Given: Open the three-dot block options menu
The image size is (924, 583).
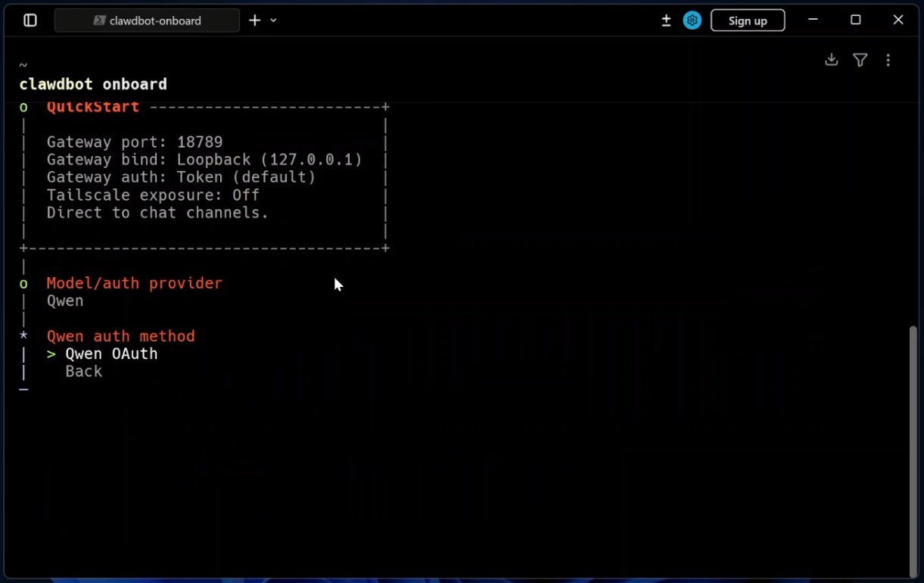Looking at the screenshot, I should click(x=888, y=60).
